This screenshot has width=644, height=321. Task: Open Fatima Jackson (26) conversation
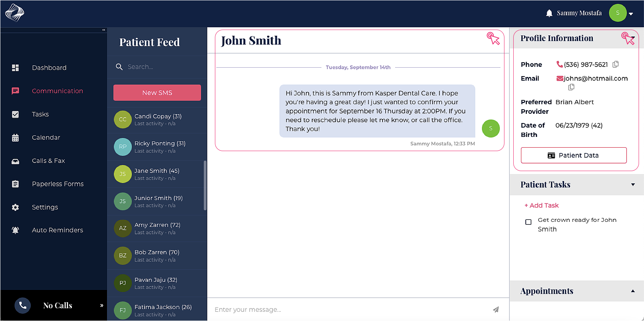pyautogui.click(x=157, y=309)
